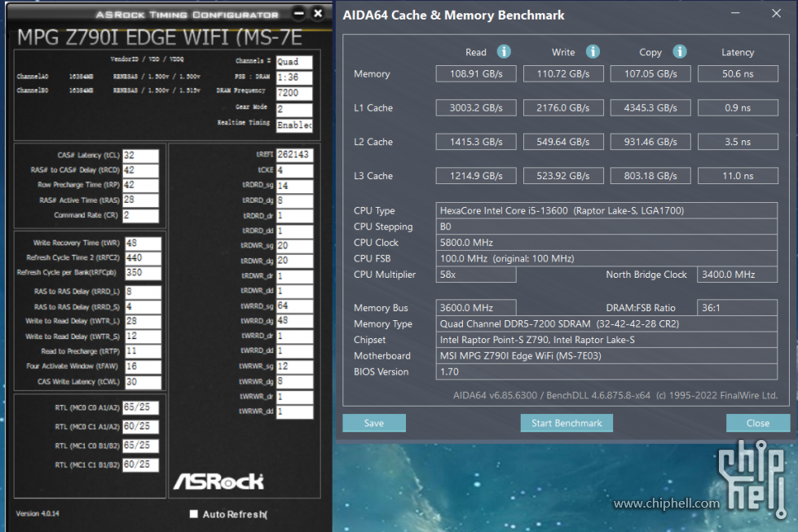Viewport: 798px width, 532px height.
Task: Select the Read to Precharge (tRTP) field
Action: [x=143, y=351]
